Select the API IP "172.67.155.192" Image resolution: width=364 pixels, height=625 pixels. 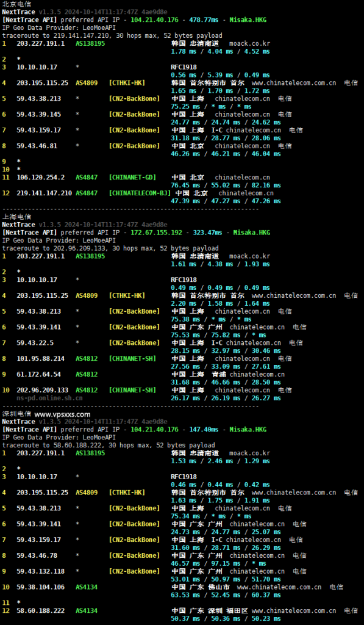click(156, 233)
